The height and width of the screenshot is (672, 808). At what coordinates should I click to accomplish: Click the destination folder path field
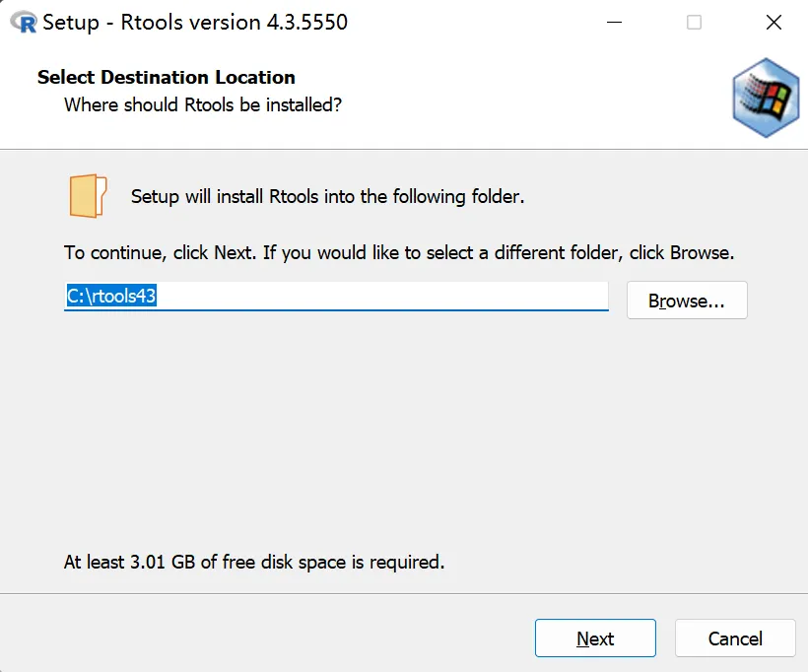(x=336, y=297)
